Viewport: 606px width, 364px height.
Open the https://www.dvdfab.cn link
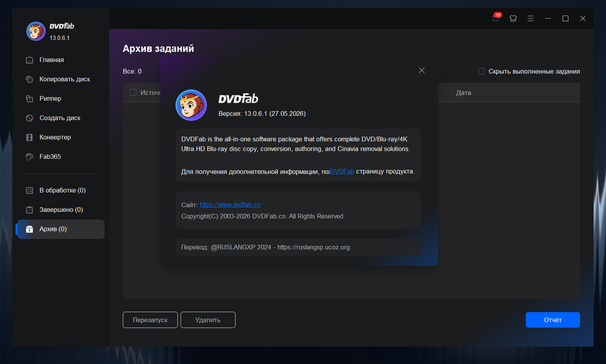230,204
